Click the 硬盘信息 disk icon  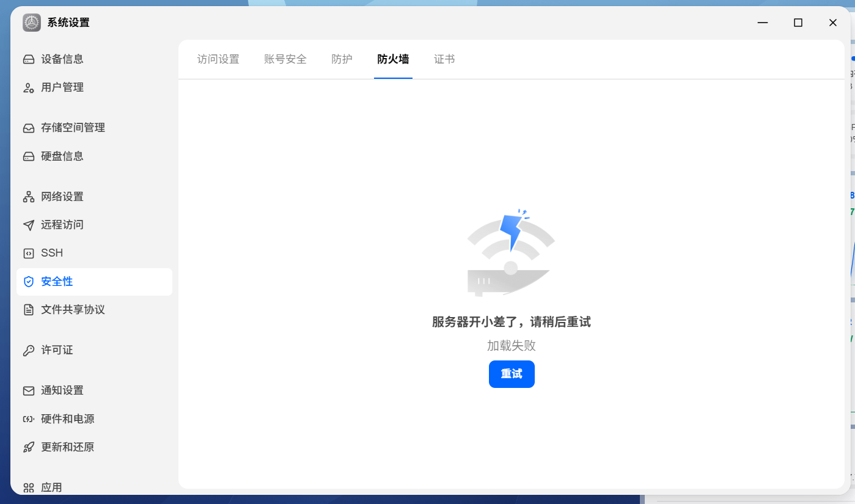click(29, 156)
